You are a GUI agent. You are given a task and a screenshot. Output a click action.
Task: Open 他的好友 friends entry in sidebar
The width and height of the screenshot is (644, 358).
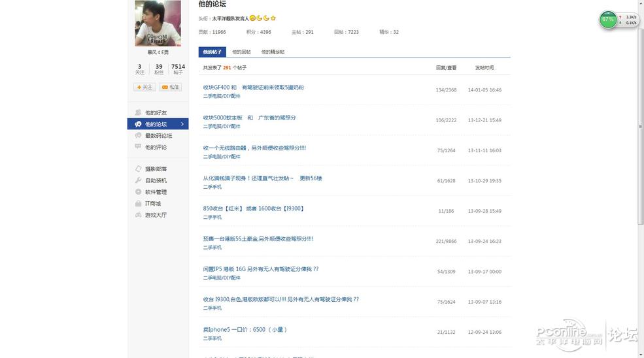pyautogui.click(x=151, y=112)
